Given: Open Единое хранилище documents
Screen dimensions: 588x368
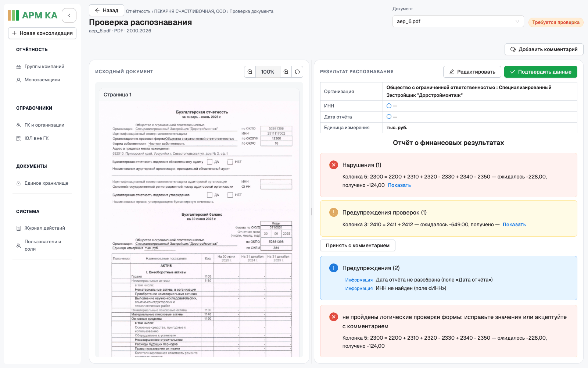Looking at the screenshot, I should [46, 183].
